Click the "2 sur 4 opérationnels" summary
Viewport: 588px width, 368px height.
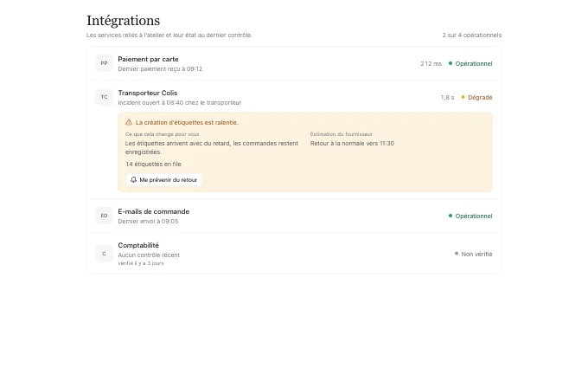click(x=472, y=35)
